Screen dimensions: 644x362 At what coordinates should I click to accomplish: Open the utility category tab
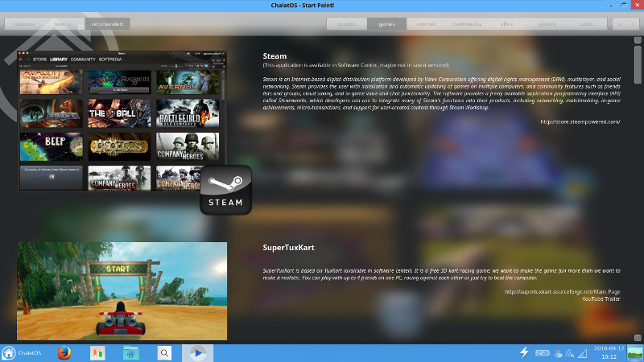tap(587, 24)
